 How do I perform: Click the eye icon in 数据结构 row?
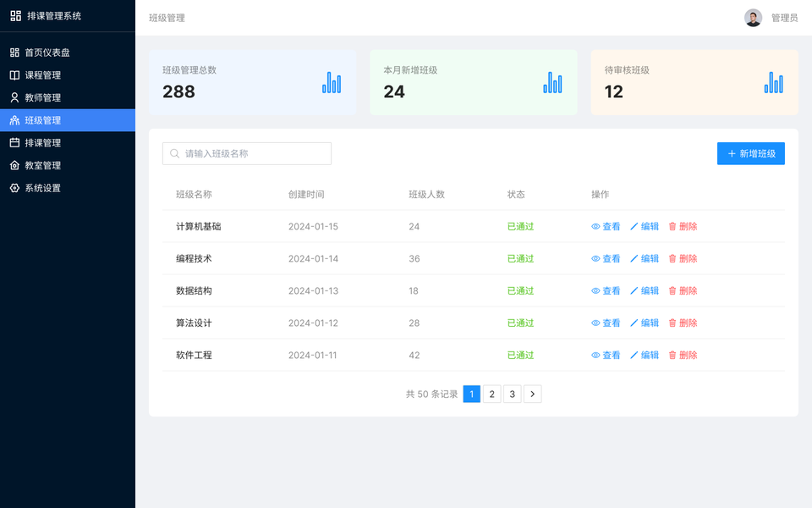[x=595, y=290]
